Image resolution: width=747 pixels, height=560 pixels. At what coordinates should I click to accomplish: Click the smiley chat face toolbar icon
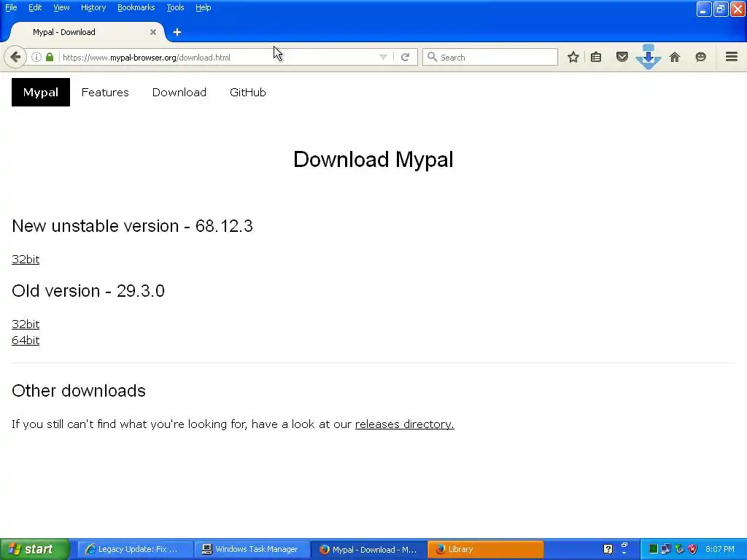click(700, 57)
